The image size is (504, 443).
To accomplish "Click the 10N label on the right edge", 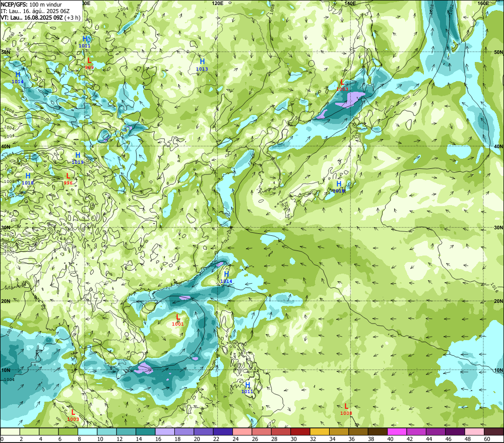I will point(498,370).
